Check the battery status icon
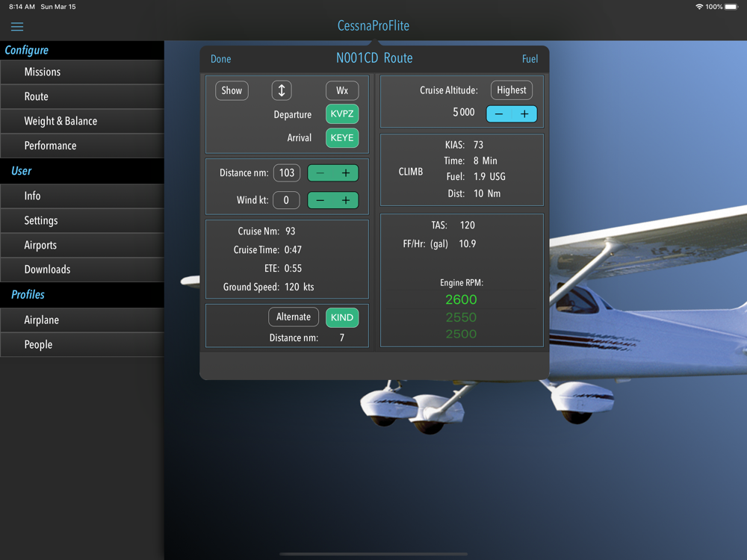 coord(731,7)
